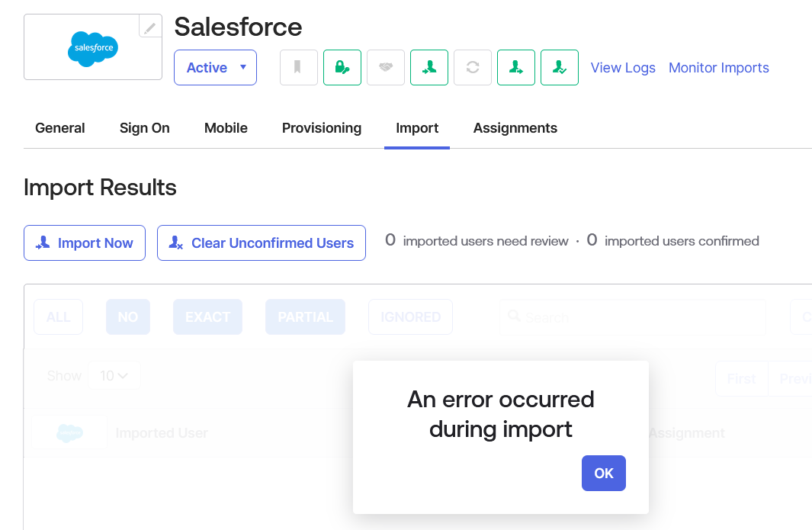Click the grey circular sync arrows icon
The image size is (812, 530).
coord(472,67)
